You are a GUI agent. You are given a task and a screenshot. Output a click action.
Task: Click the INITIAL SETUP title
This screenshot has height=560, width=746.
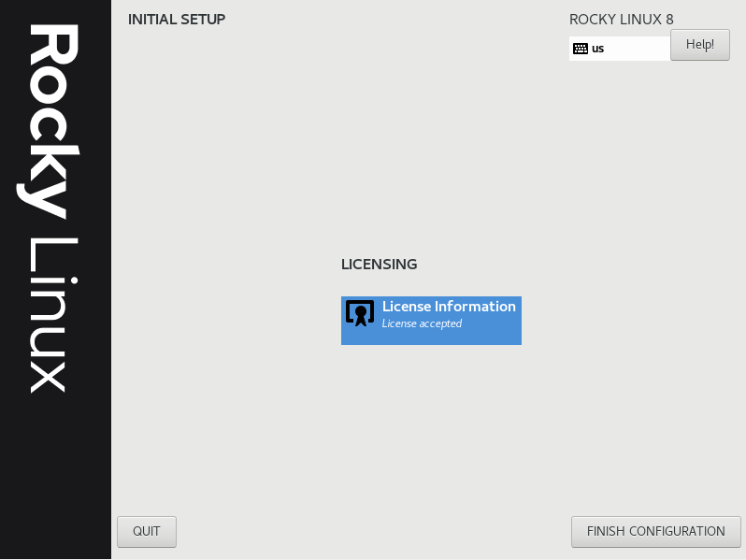click(177, 20)
